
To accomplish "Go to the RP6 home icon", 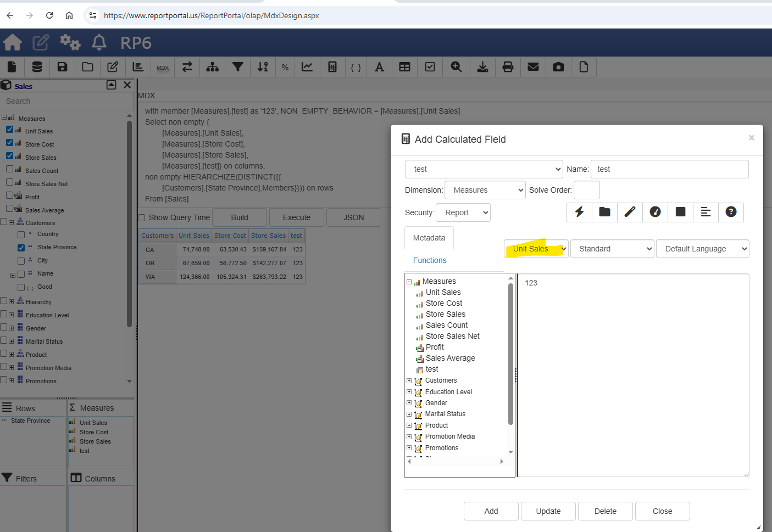I will click(x=13, y=42).
